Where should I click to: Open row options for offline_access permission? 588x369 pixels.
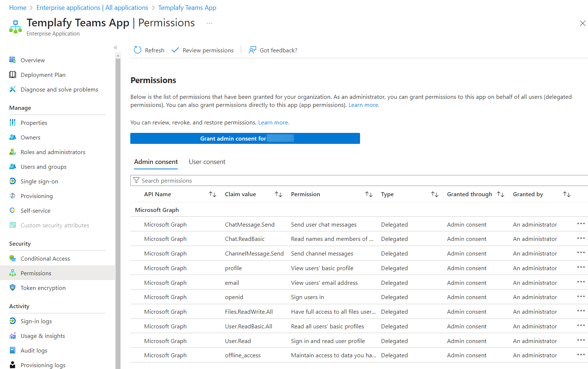tap(581, 354)
